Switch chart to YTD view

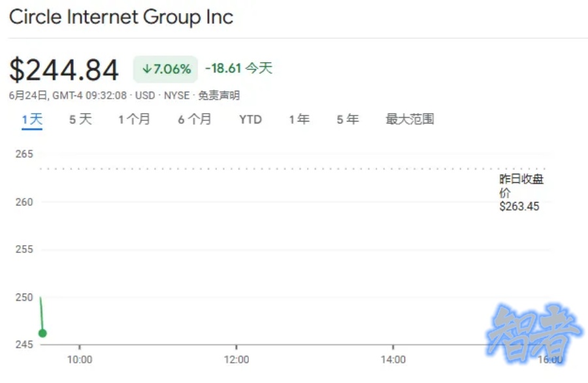coord(250,119)
